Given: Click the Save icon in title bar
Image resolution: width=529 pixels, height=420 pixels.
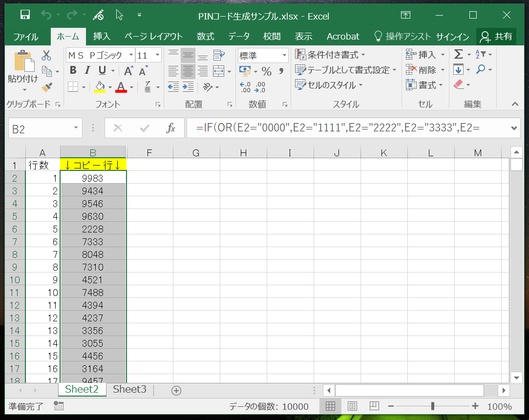Looking at the screenshot, I should 25,15.
